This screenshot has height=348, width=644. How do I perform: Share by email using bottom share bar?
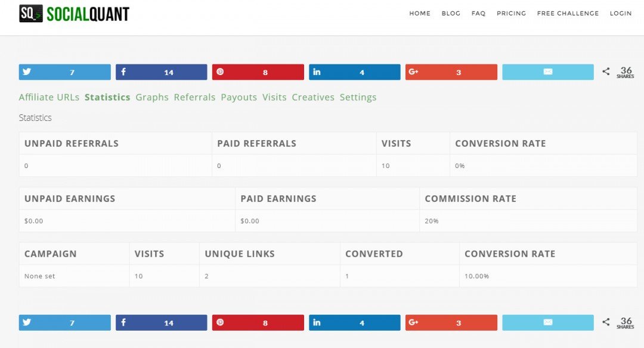pos(548,322)
